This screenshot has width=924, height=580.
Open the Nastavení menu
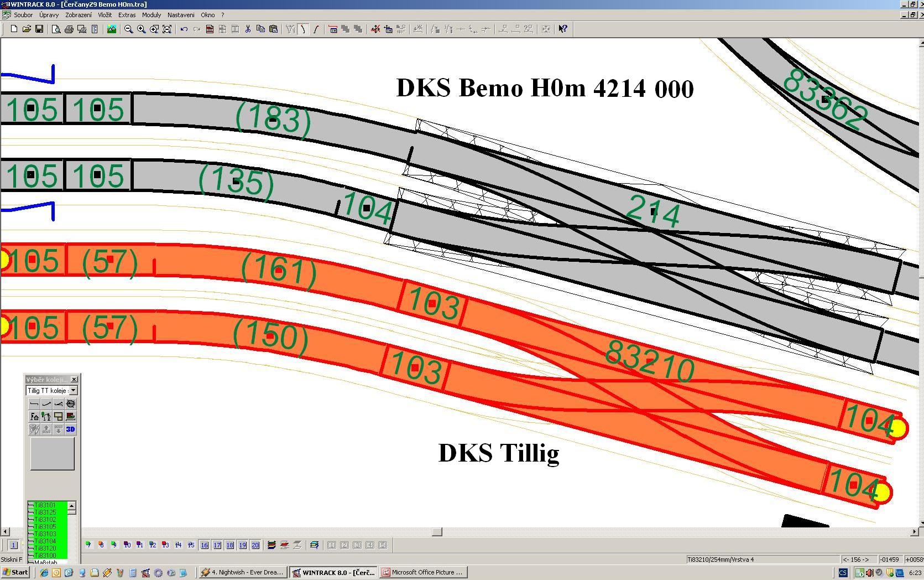click(181, 15)
